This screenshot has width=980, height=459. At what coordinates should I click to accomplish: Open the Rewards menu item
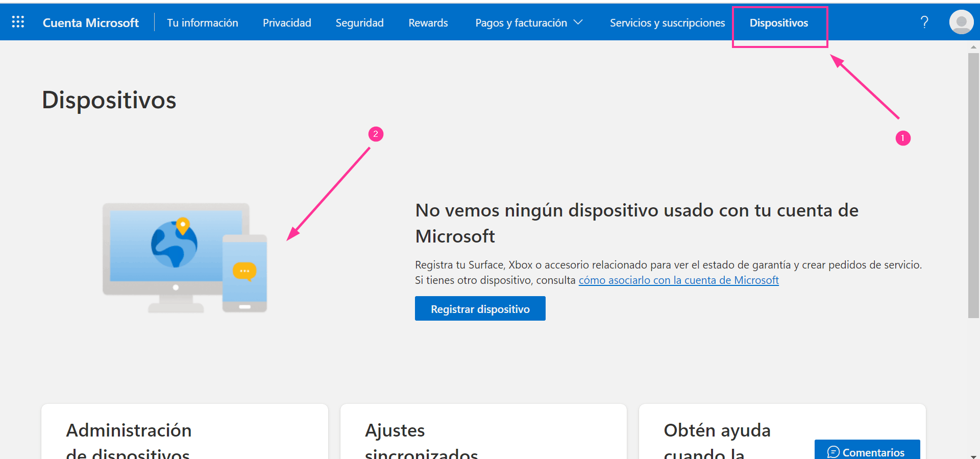click(428, 22)
